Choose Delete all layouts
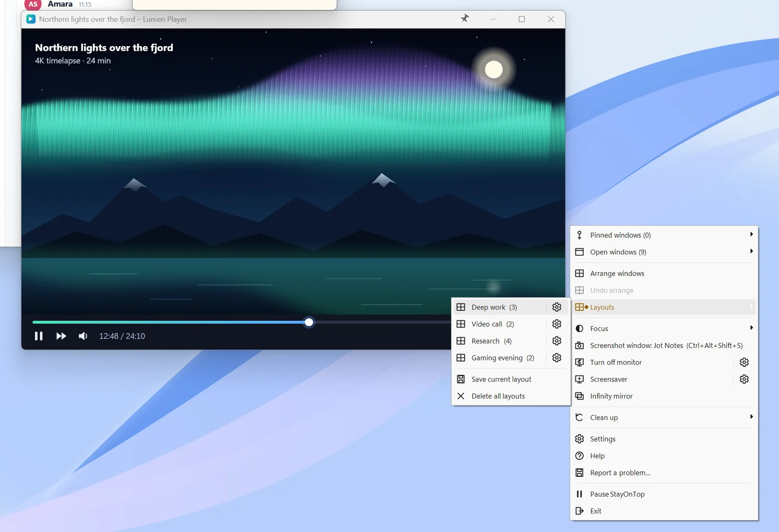Image resolution: width=779 pixels, height=532 pixels. tap(511, 396)
